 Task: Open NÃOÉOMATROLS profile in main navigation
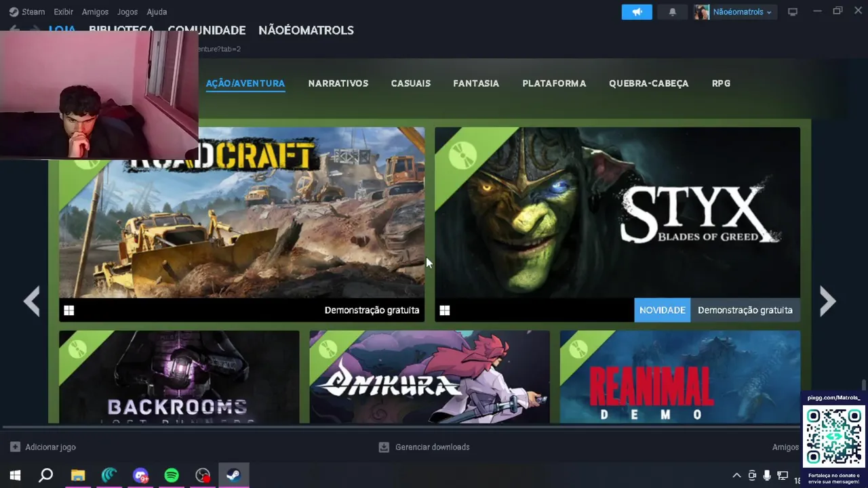(x=306, y=30)
